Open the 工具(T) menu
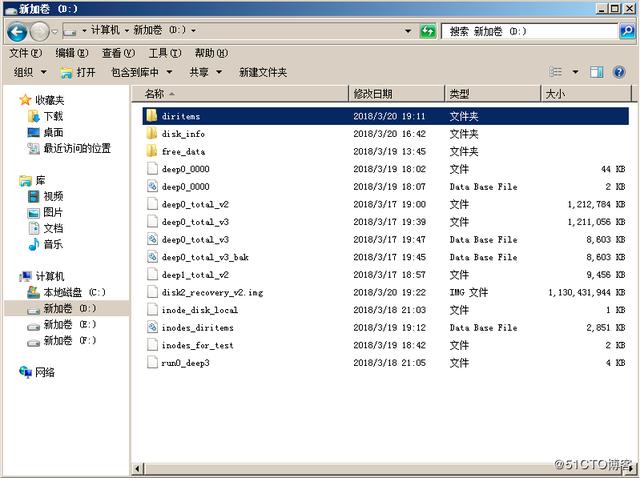 [x=165, y=53]
